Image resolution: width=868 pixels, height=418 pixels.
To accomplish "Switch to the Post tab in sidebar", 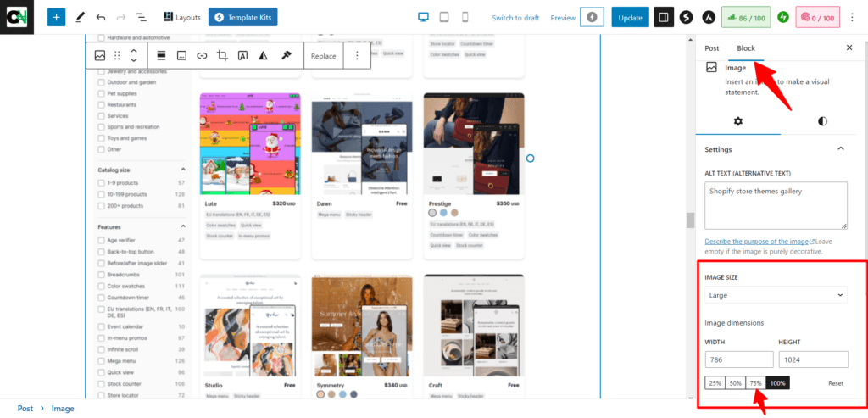I will (x=712, y=48).
